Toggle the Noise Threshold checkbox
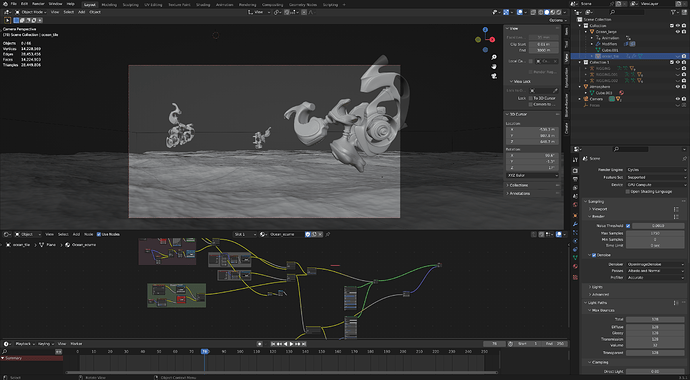This screenshot has height=380, width=690. click(628, 226)
